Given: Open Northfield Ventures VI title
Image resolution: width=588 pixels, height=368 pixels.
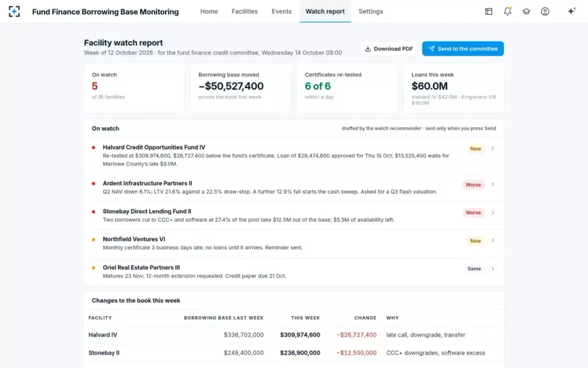Looking at the screenshot, I should pyautogui.click(x=134, y=239).
